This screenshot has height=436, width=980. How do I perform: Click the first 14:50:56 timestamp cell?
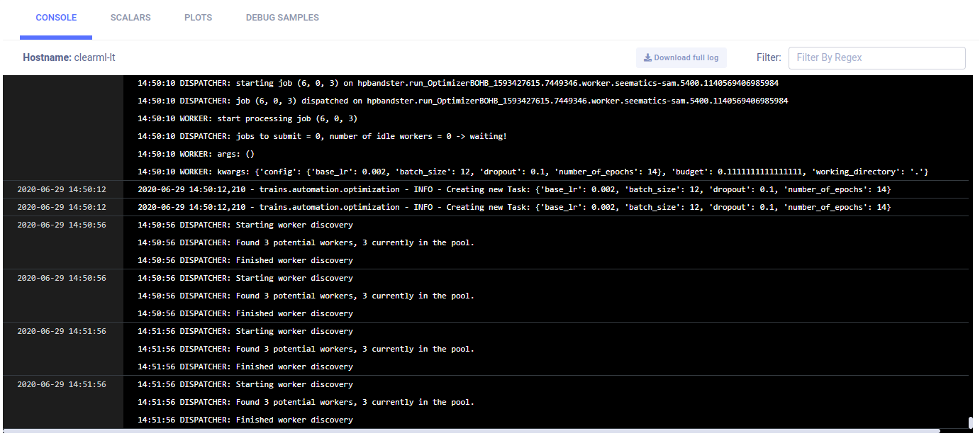62,225
